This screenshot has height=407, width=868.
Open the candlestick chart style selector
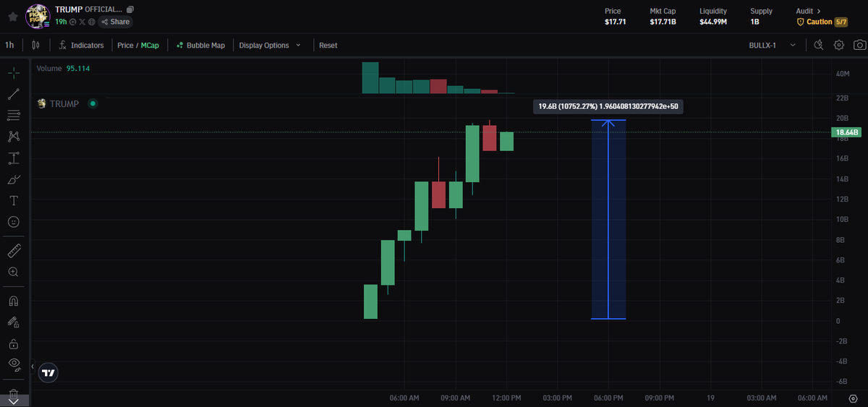(36, 45)
